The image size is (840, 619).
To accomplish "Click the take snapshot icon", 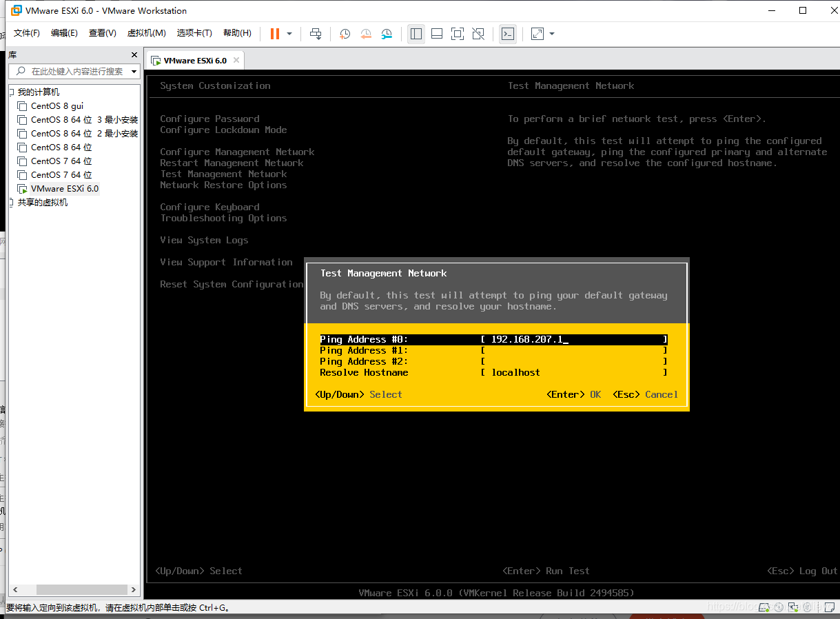I will (345, 34).
